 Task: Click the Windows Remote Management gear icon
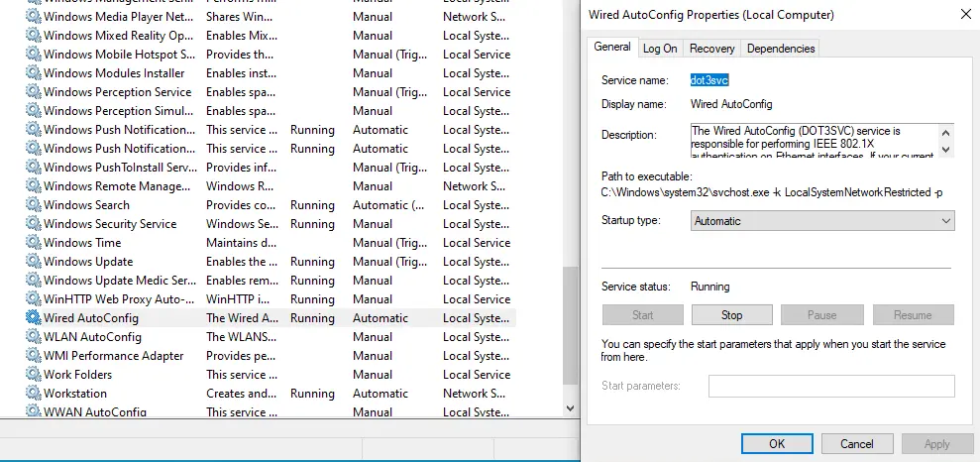point(33,186)
